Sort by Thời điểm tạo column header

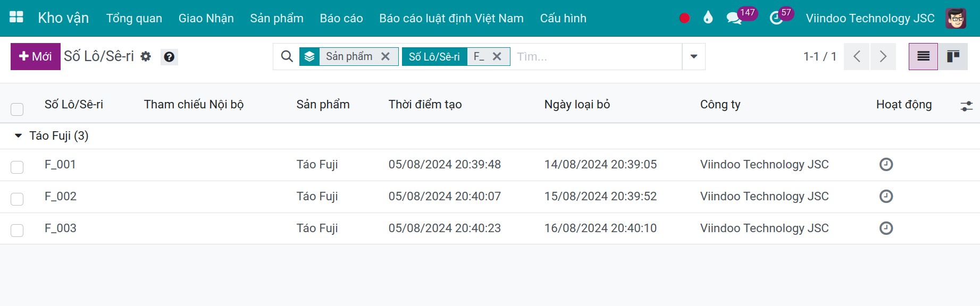coord(425,105)
